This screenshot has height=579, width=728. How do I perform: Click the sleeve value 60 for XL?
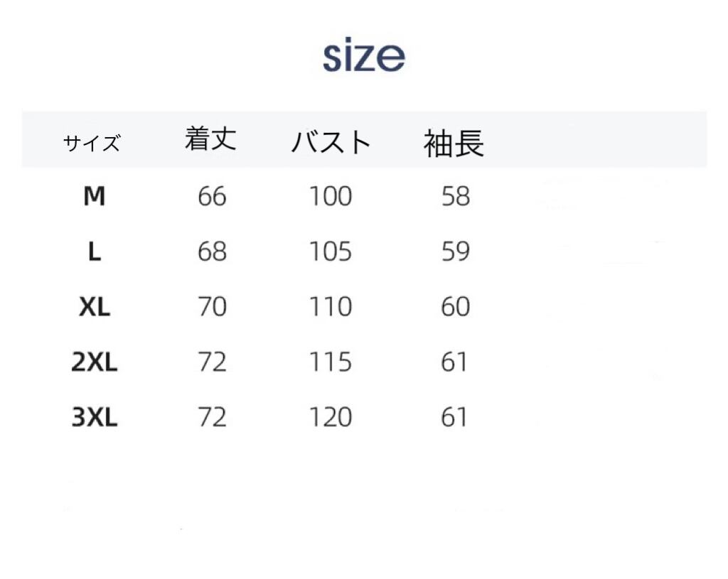(455, 307)
